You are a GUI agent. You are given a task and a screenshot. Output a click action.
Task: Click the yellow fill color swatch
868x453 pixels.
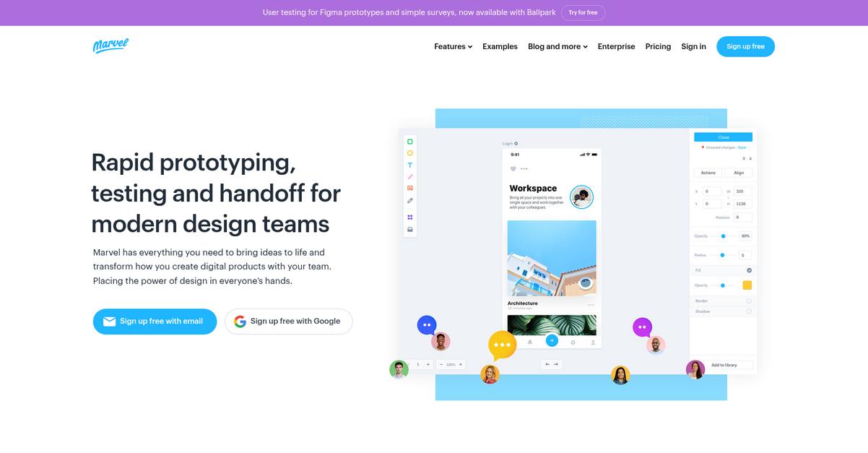pos(747,285)
